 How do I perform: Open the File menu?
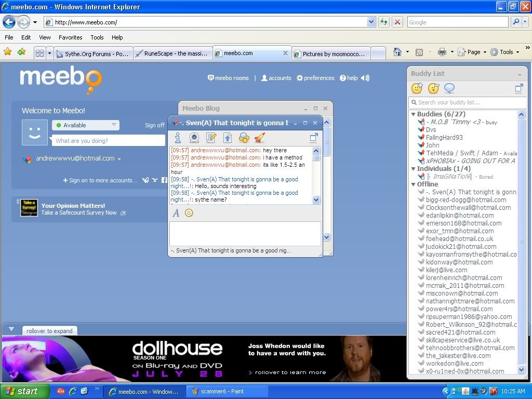coord(9,37)
